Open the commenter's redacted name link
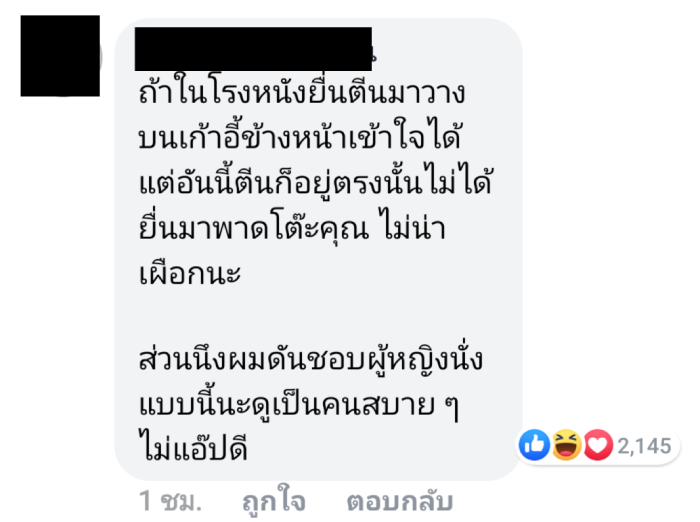700x522 pixels. (x=254, y=49)
